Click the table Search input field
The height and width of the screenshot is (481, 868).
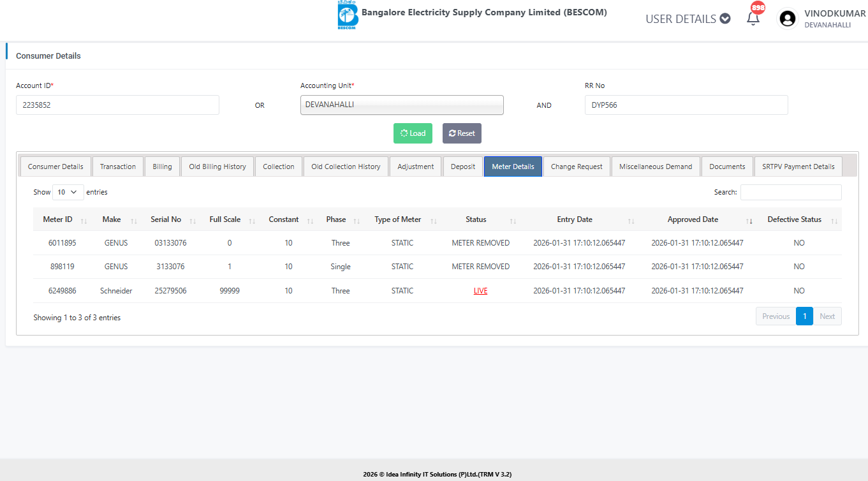point(790,192)
